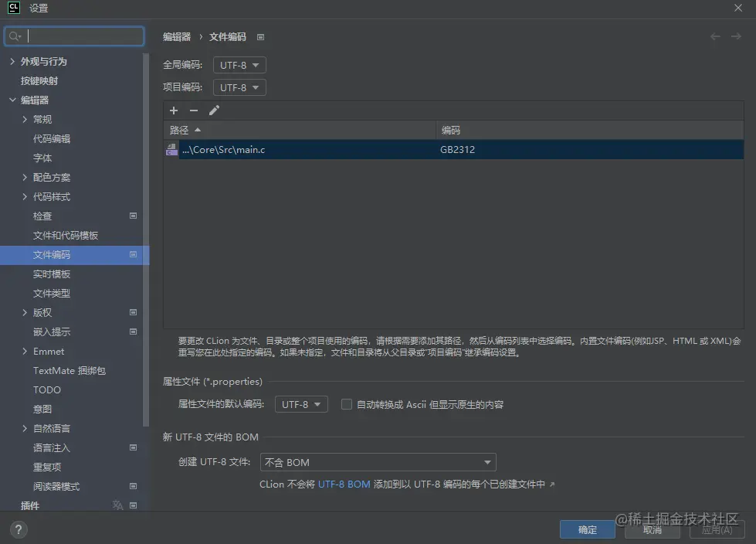Screen dimensions: 756x544
Task: Click the settings tree vertical scrollbar
Action: 146,241
